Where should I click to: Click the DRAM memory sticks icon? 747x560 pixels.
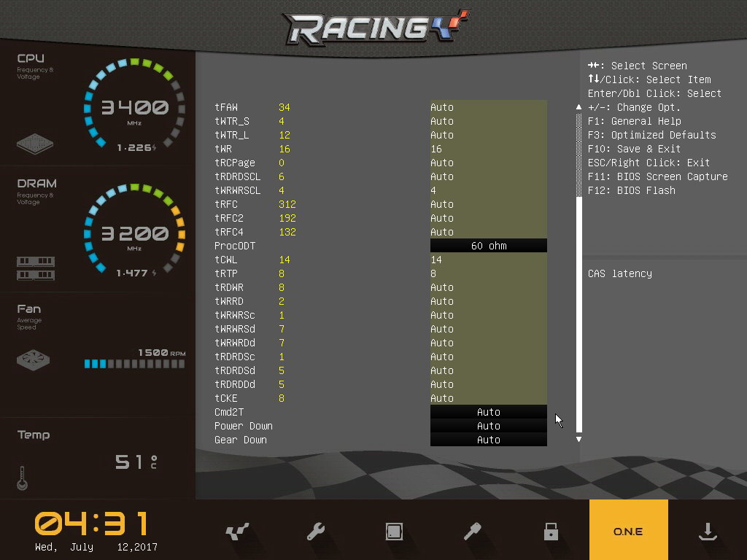tap(35, 268)
